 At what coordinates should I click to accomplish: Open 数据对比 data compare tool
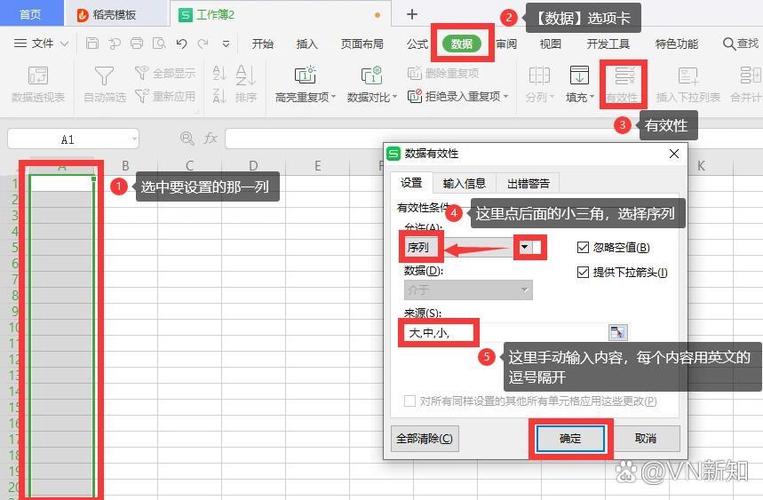point(372,84)
